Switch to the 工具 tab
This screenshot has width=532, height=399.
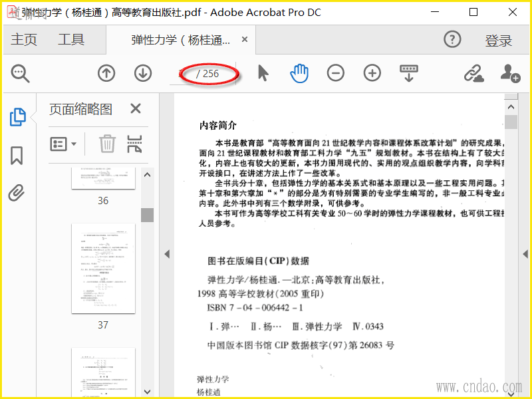point(71,40)
